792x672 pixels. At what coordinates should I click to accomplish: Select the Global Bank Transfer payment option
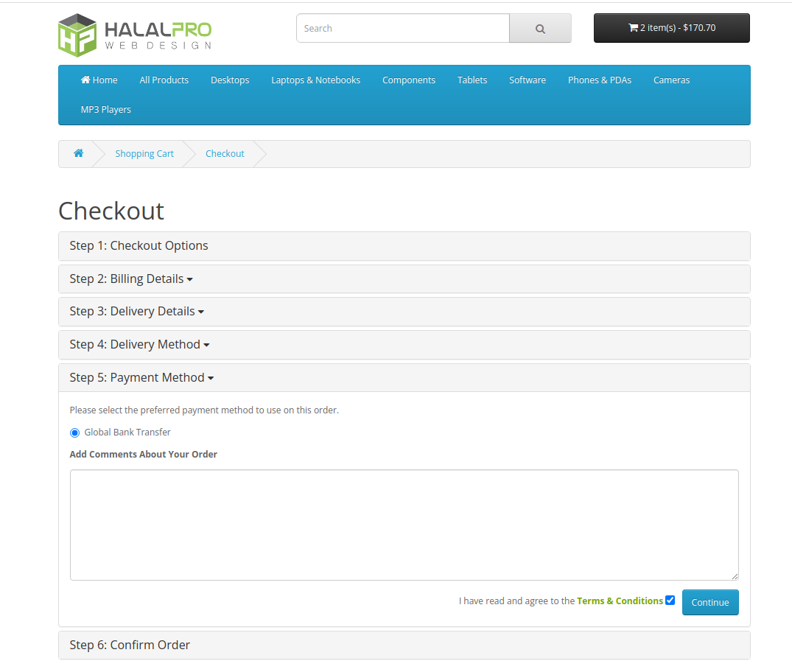(74, 432)
